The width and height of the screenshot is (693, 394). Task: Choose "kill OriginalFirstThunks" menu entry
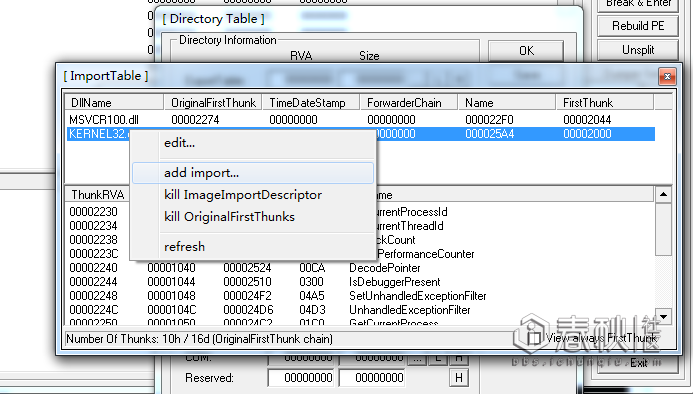229,217
